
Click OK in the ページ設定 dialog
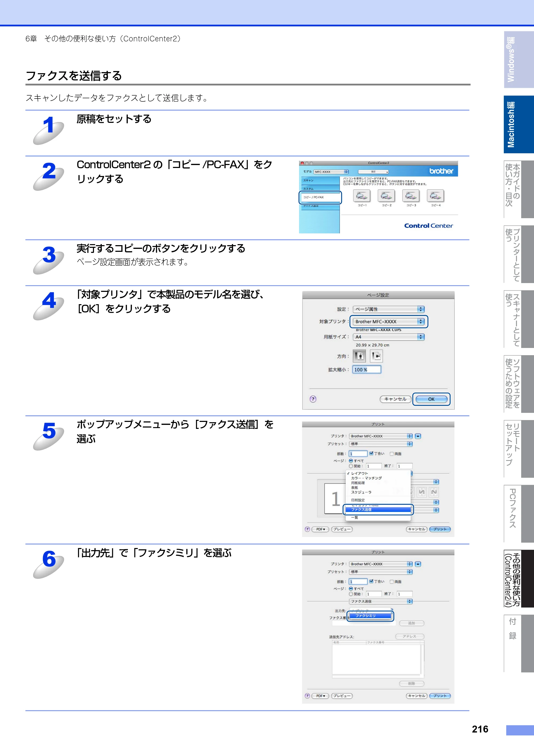pyautogui.click(x=431, y=399)
